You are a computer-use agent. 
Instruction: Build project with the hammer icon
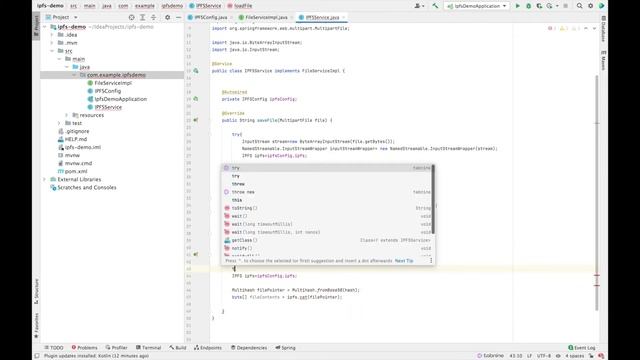[435, 6]
